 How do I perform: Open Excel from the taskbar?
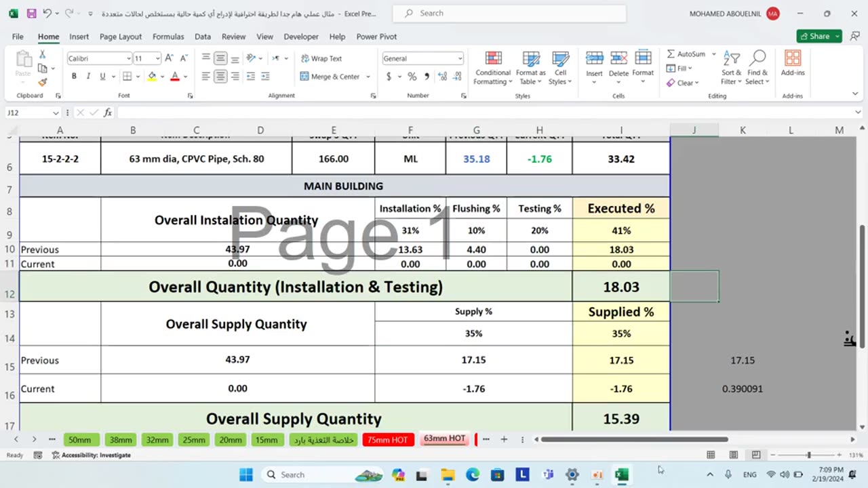[621, 474]
